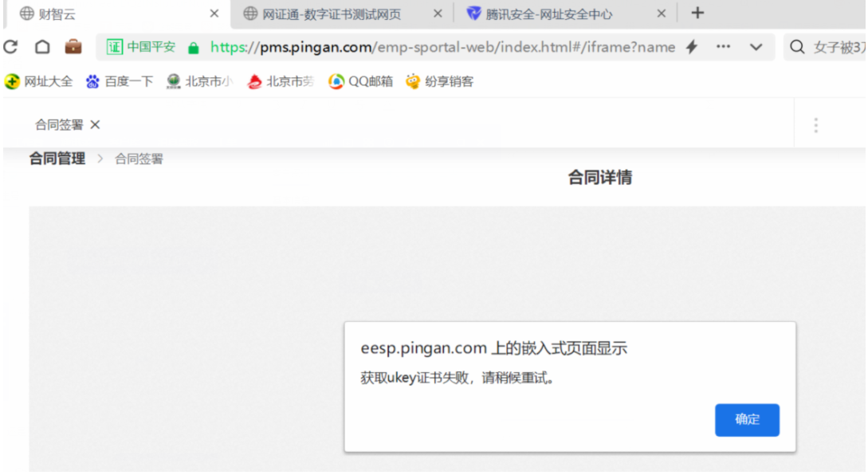Click the lightning bolt icon after the URL
Image resolution: width=868 pixels, height=475 pixels.
(690, 47)
